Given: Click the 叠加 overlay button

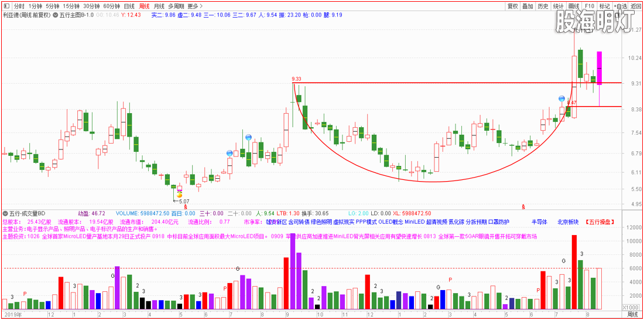Looking at the screenshot, I should click(527, 6).
